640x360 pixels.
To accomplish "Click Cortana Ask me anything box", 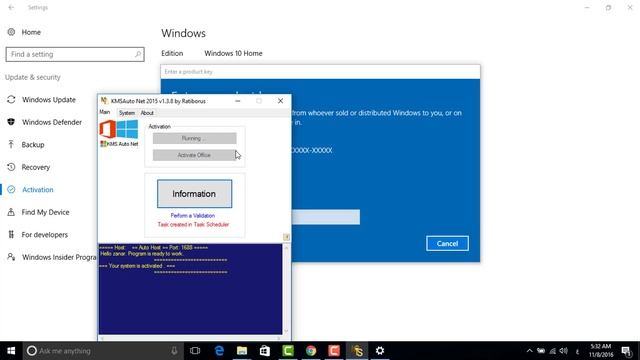I will (102, 351).
